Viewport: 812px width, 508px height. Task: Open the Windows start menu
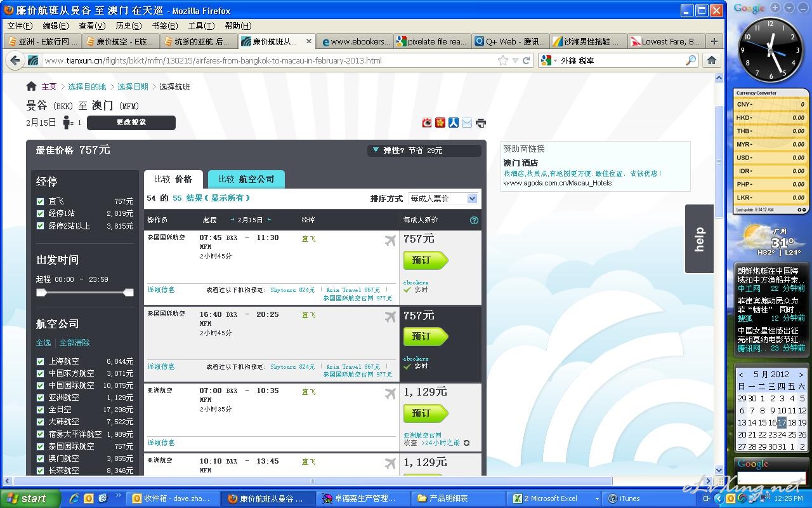point(30,498)
